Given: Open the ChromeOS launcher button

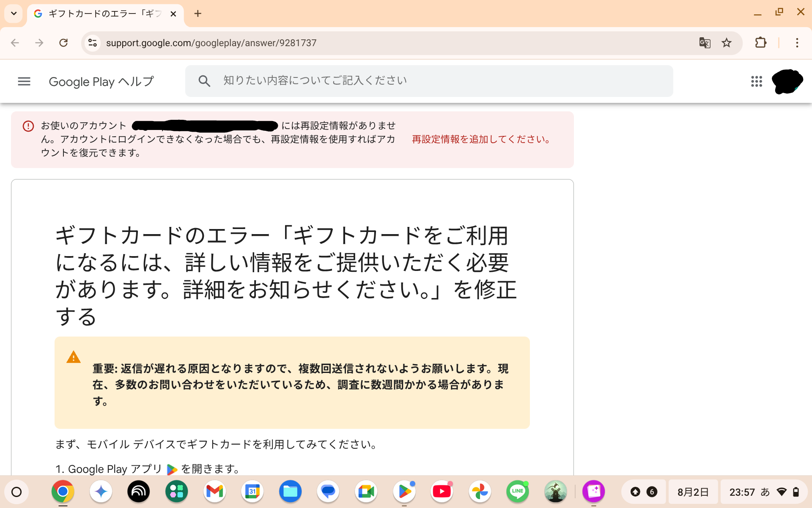Looking at the screenshot, I should 16,492.
